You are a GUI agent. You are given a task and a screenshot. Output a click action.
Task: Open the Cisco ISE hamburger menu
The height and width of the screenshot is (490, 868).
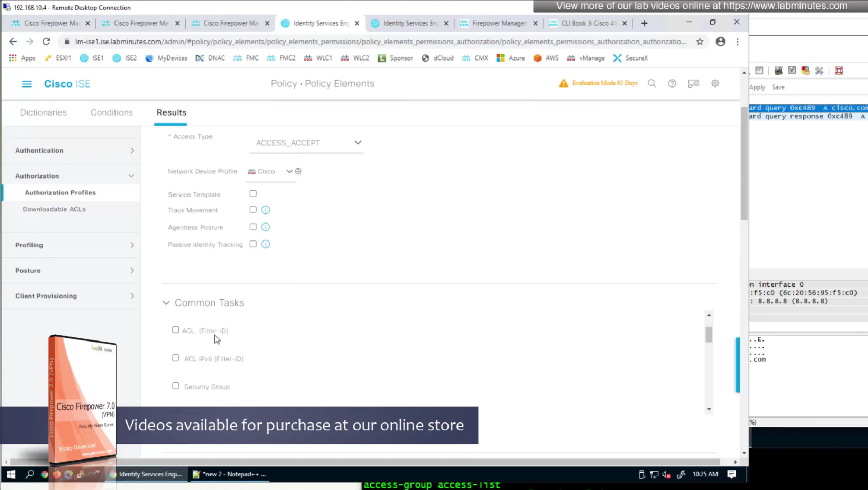[x=27, y=84]
